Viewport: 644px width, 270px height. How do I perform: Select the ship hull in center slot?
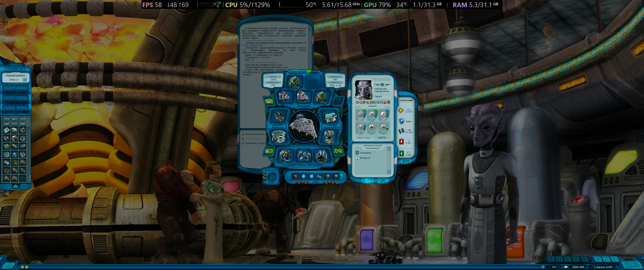[x=304, y=126]
